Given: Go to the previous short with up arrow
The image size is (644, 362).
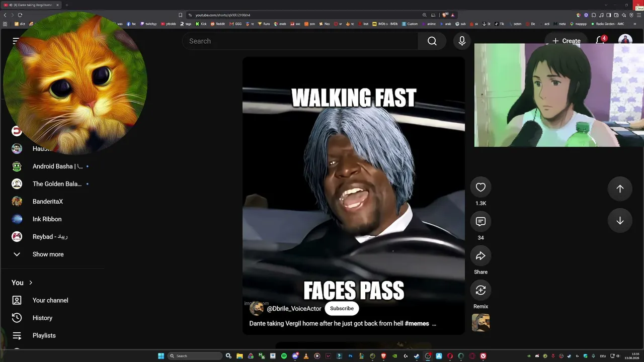Looking at the screenshot, I should coord(620,189).
